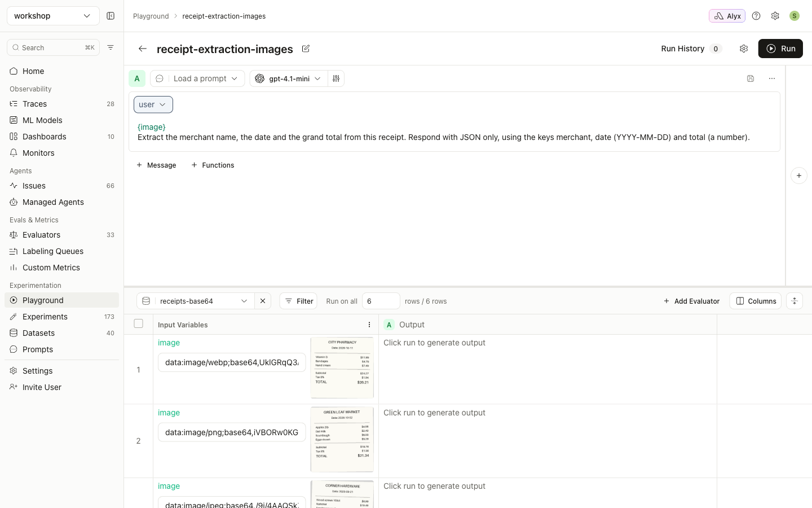The height and width of the screenshot is (508, 812).
Task: Go to Evaluators page
Action: tap(62, 235)
